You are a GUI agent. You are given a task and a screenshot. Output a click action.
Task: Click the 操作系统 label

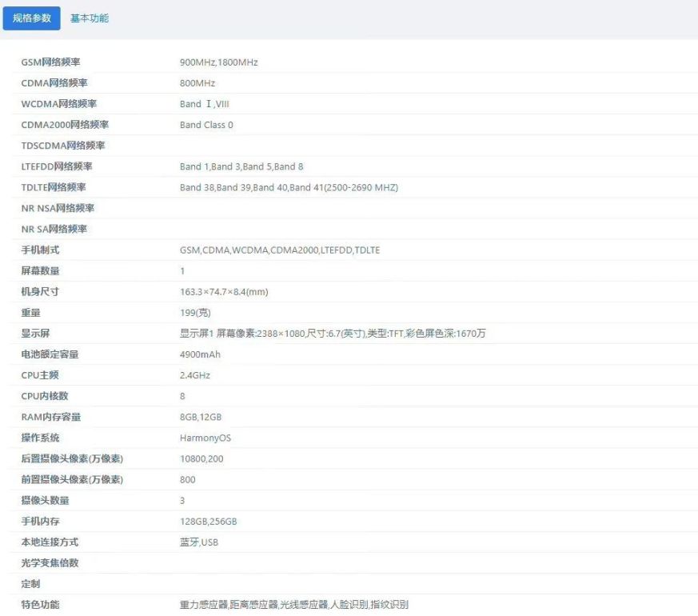pos(40,438)
